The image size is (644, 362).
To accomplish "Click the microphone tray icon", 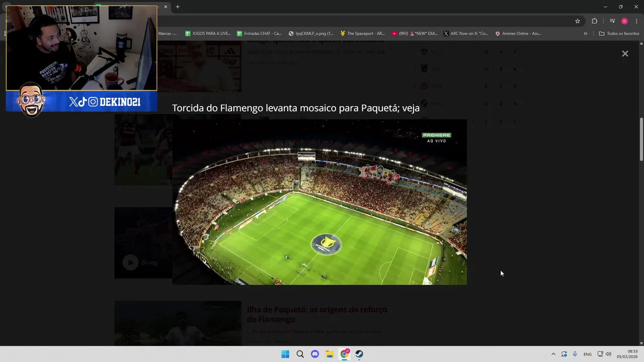I will coord(575,354).
